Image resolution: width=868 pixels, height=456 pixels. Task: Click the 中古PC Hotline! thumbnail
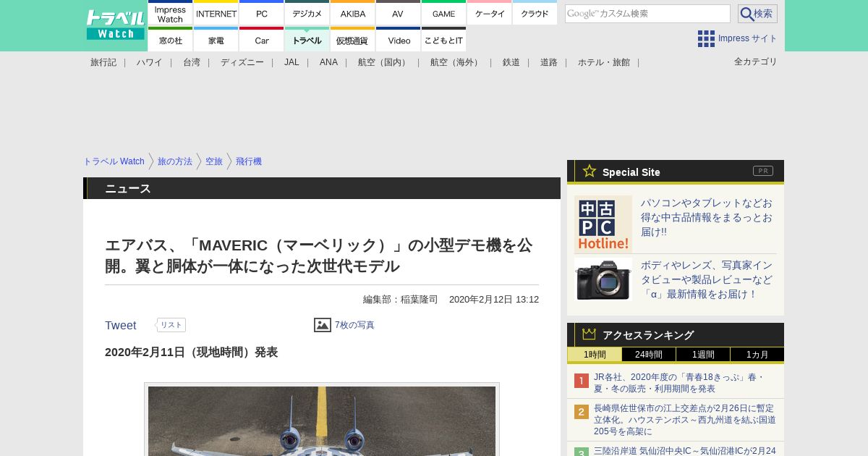coord(603,224)
